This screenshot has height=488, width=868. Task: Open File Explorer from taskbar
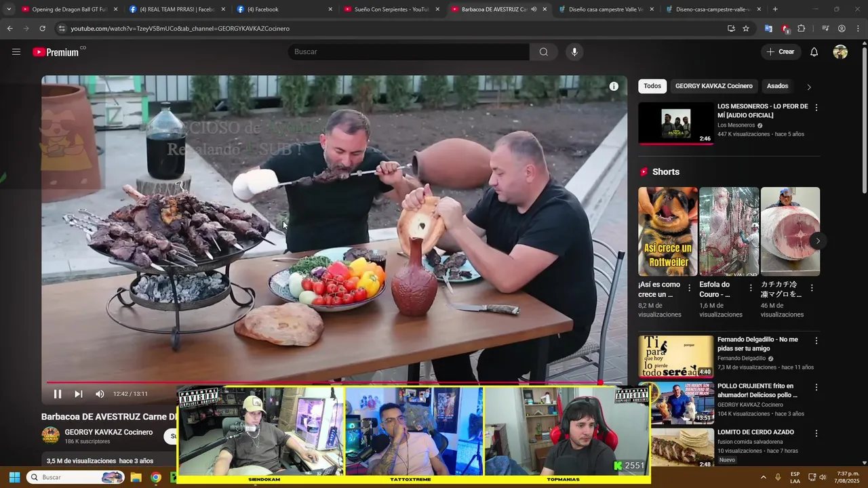[x=136, y=477]
